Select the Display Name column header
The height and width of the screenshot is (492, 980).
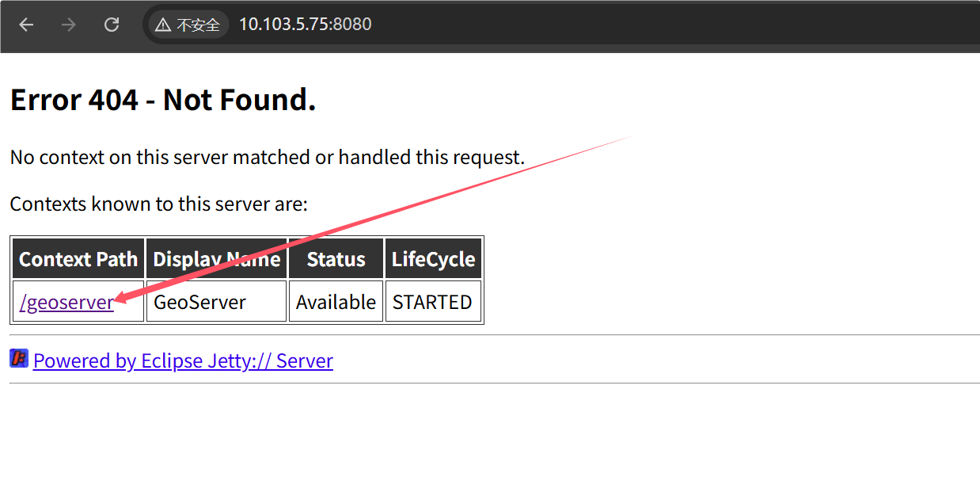click(x=216, y=259)
